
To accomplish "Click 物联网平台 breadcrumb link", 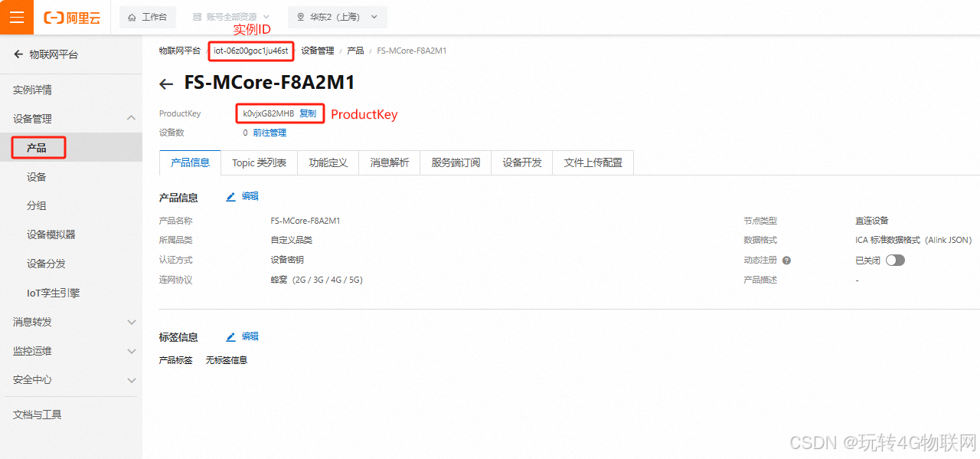I will tap(180, 51).
